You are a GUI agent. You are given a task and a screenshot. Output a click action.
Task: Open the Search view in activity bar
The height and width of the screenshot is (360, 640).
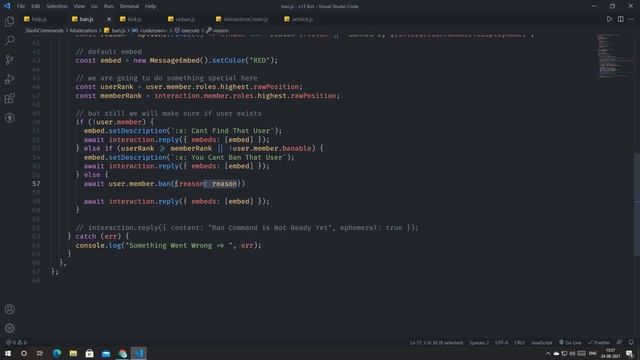tap(9, 40)
